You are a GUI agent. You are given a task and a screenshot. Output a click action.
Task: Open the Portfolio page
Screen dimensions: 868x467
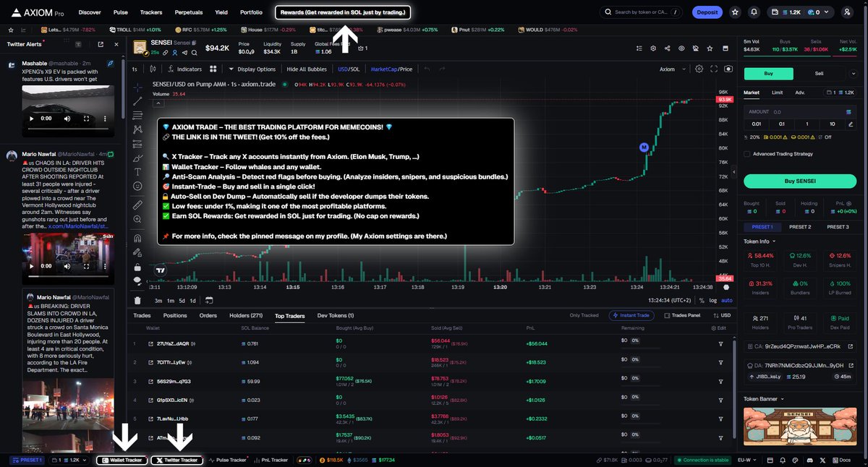pyautogui.click(x=251, y=12)
